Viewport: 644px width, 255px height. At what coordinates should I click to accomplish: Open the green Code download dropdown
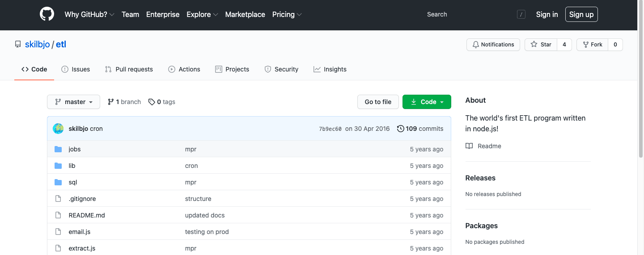(x=427, y=102)
